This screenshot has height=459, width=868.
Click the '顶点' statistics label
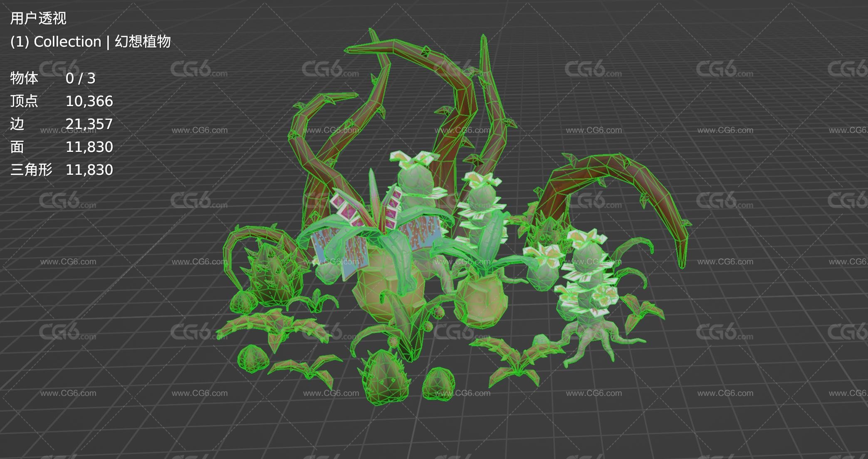click(24, 101)
